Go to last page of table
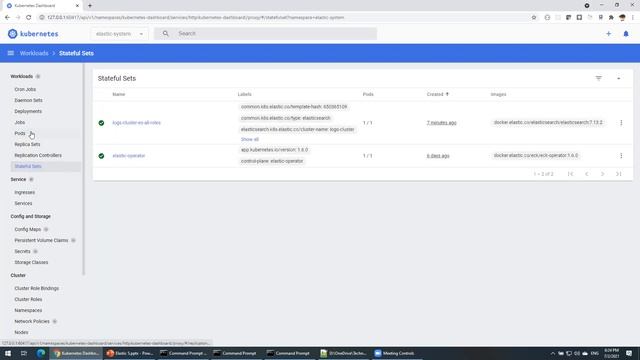Screen dimensions: 640x360 coord(619,174)
